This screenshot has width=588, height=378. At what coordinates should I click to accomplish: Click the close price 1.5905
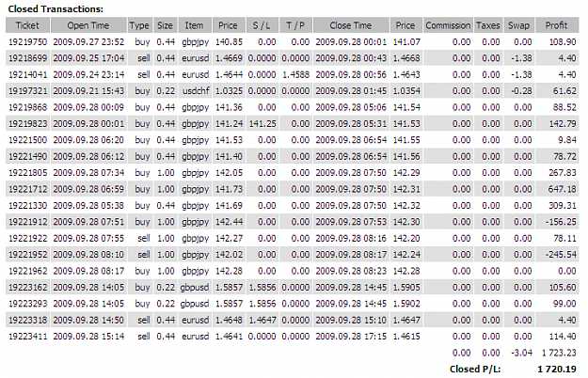tap(406, 288)
